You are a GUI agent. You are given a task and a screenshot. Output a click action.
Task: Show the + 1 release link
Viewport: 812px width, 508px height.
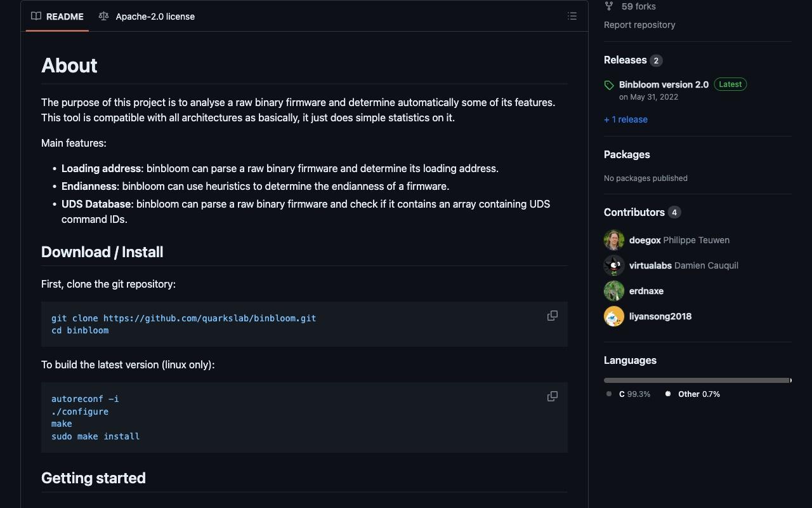click(x=625, y=119)
